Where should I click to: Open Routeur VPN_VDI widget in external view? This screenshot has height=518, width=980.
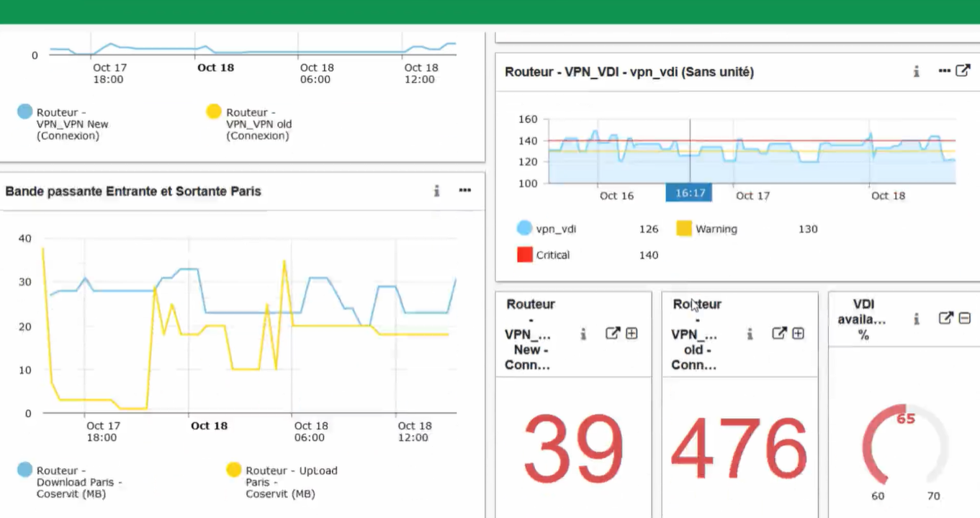(x=963, y=71)
